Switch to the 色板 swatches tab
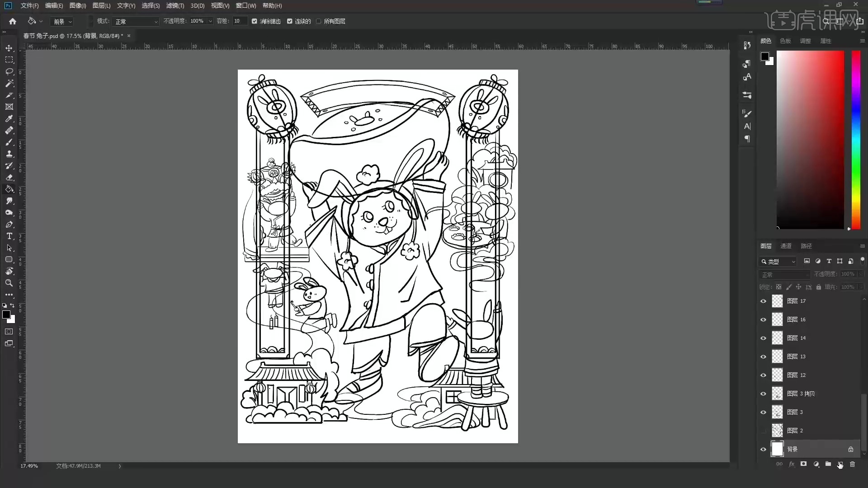 point(785,41)
